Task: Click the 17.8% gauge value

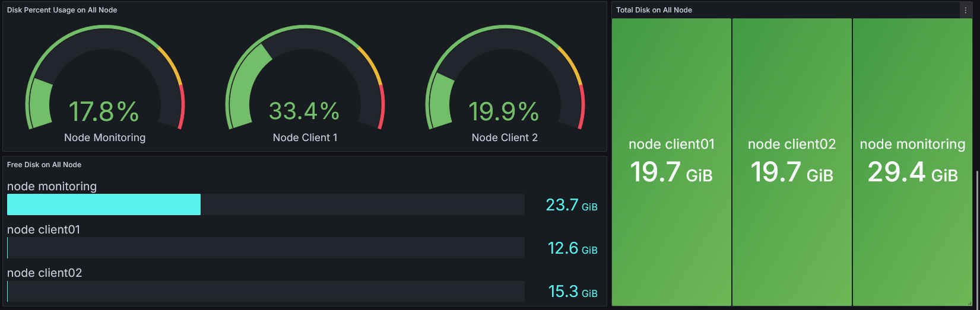Action: pos(104,111)
